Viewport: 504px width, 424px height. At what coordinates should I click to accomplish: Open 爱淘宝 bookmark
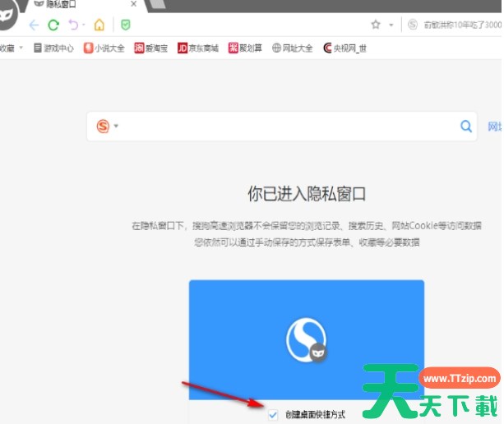(x=151, y=48)
